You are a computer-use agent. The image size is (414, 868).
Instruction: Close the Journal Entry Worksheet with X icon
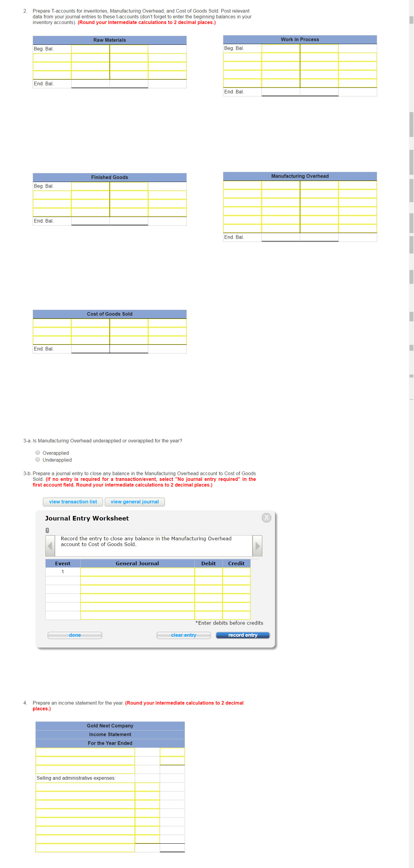(266, 517)
